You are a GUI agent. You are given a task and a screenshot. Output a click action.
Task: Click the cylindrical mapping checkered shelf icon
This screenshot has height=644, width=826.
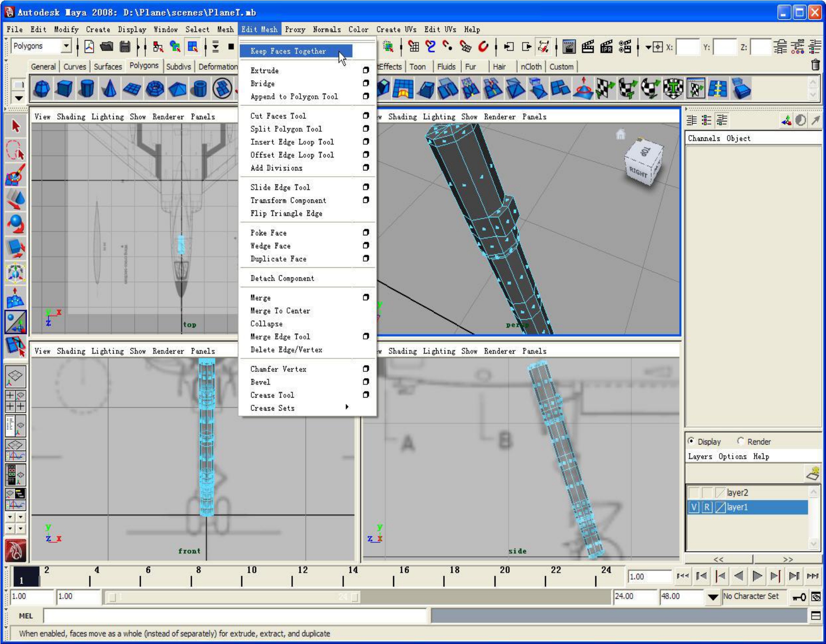point(627,89)
